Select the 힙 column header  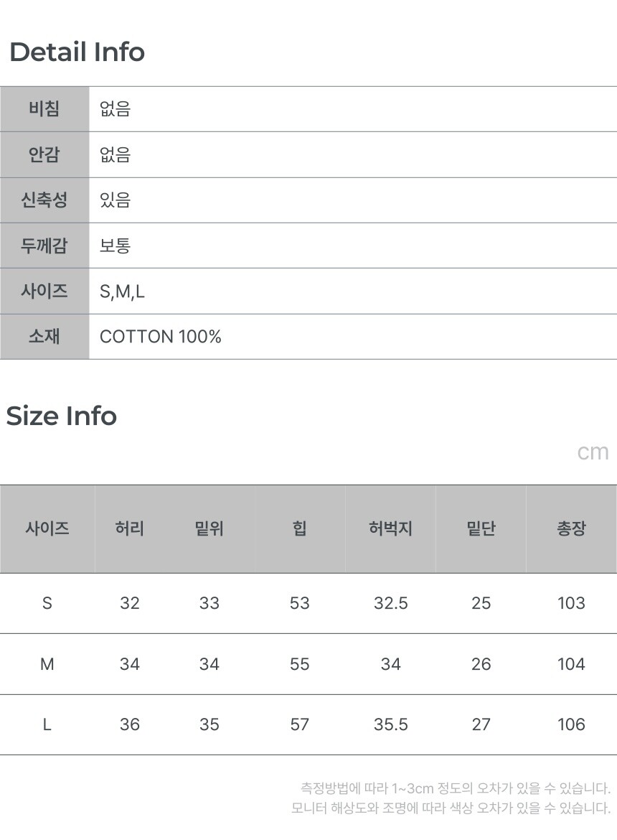[300, 529]
